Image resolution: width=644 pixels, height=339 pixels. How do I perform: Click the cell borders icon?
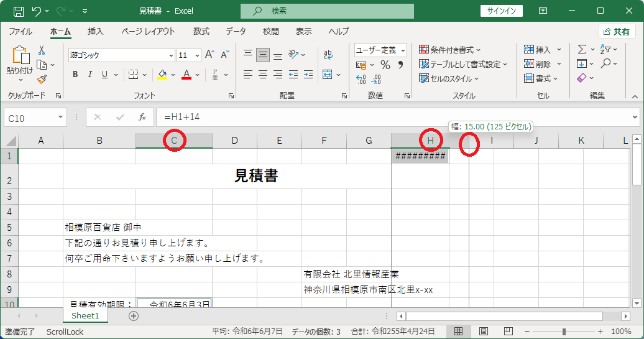click(x=133, y=75)
